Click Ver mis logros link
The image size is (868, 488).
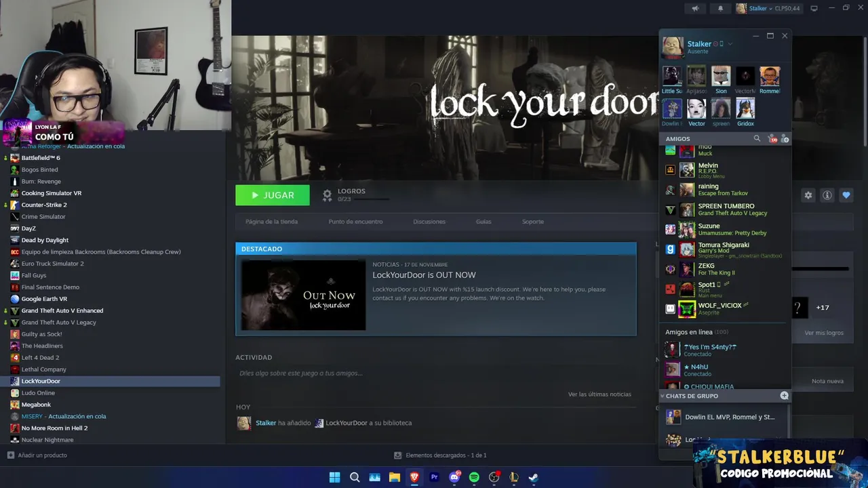click(824, 333)
